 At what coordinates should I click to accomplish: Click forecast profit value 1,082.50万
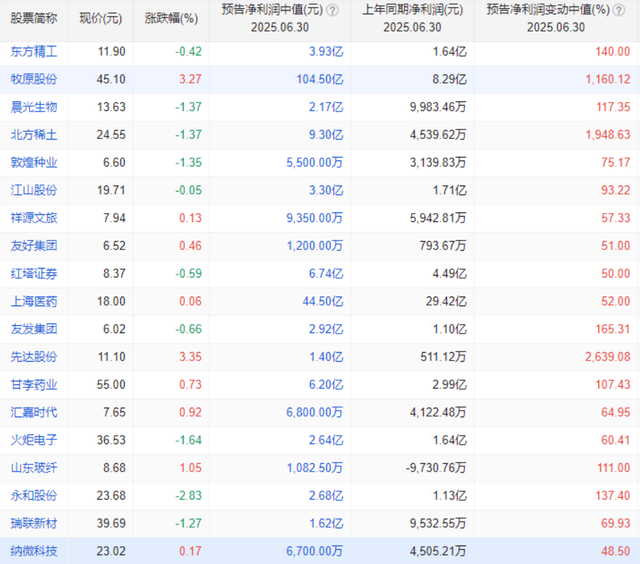pyautogui.click(x=315, y=468)
